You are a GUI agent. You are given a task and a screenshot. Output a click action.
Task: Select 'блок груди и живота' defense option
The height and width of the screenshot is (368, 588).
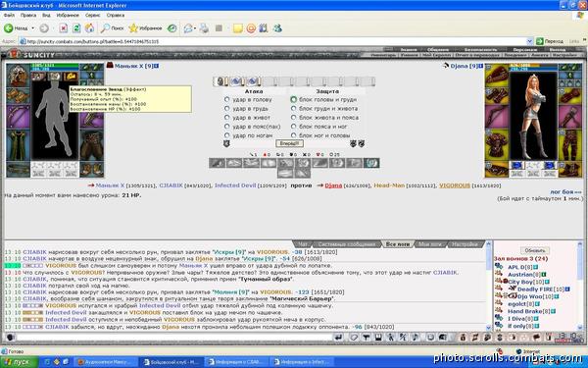click(294, 109)
